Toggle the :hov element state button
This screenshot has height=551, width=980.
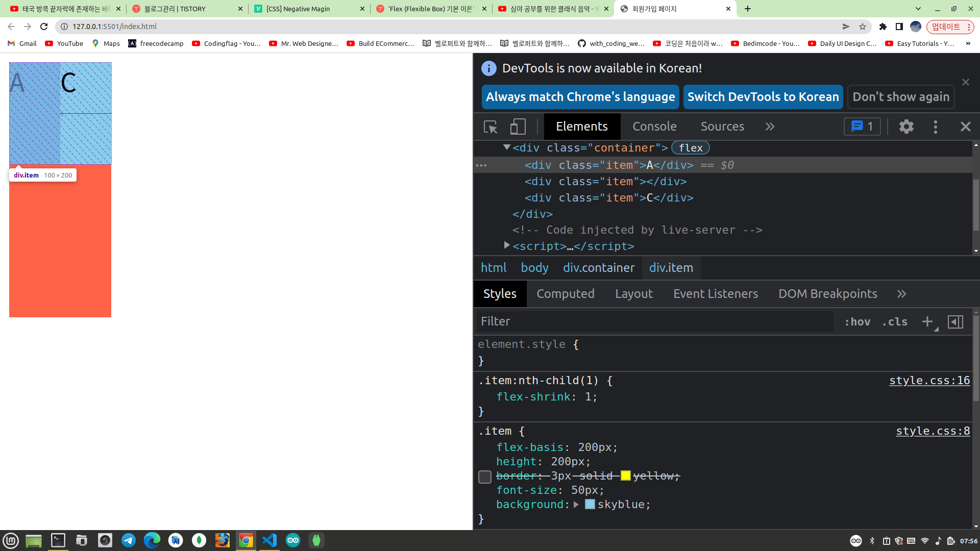[857, 321]
